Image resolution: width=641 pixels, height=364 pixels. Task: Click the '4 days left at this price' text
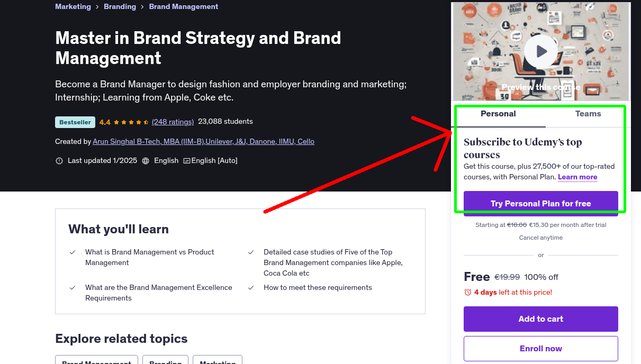pos(513,292)
